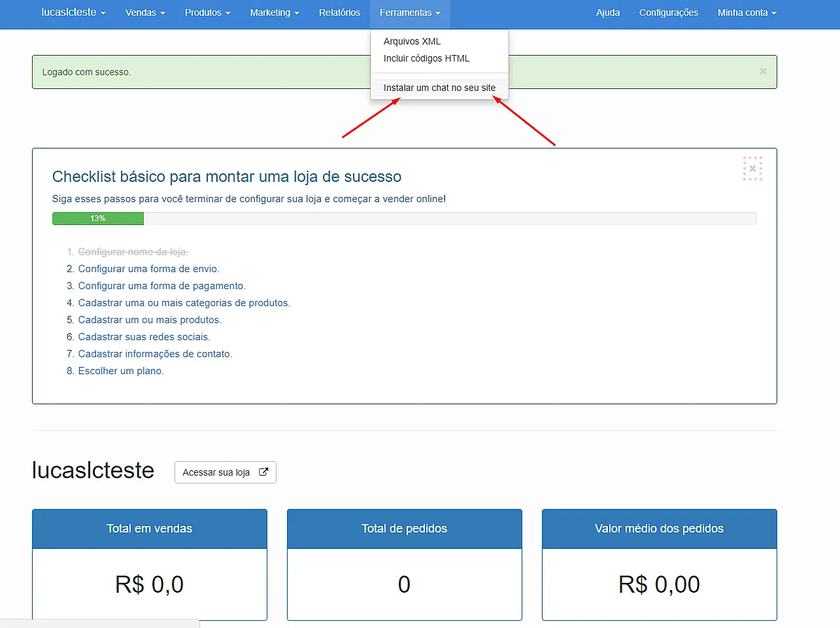
Task: Open the Marketing dropdown
Action: coord(274,12)
